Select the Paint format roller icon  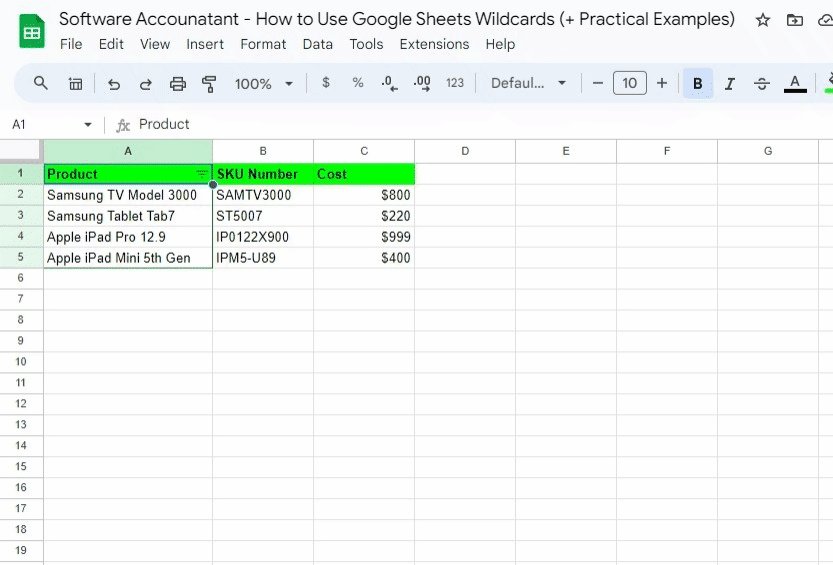pos(209,84)
